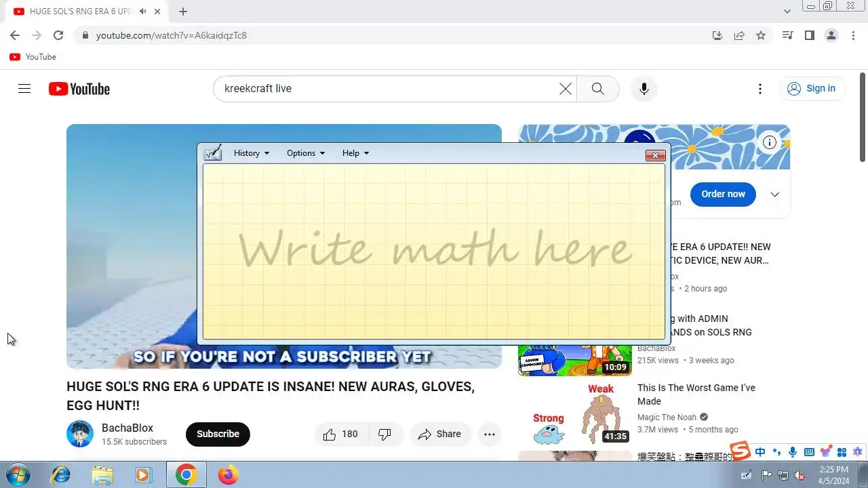This screenshot has width=868, height=488.
Task: Toggle punctuation mode on IME bar
Action: pos(776,452)
